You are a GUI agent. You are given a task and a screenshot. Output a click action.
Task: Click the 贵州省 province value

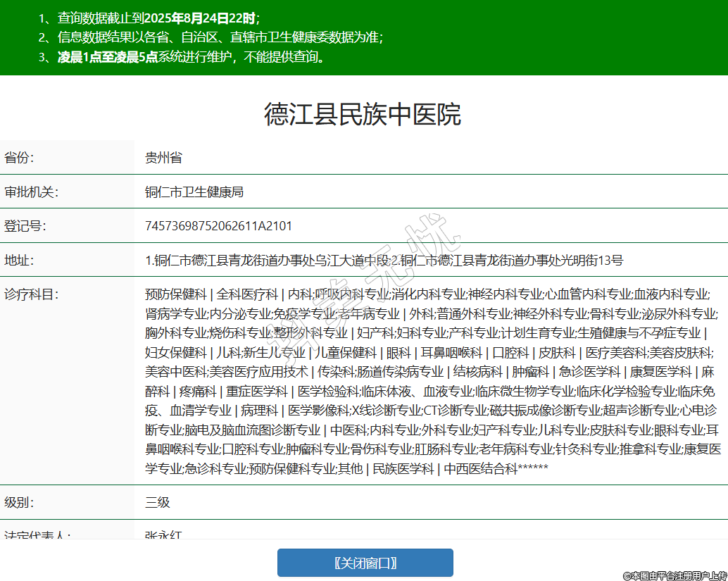(x=163, y=157)
